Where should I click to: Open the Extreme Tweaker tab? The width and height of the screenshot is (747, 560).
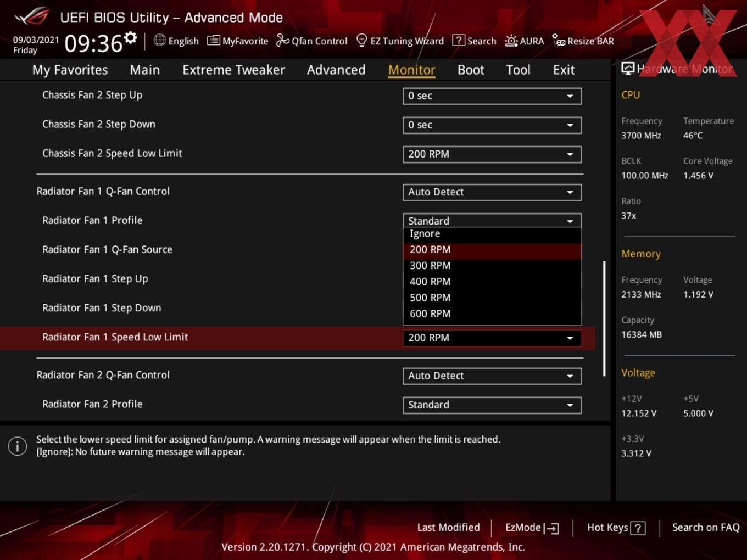pos(233,70)
